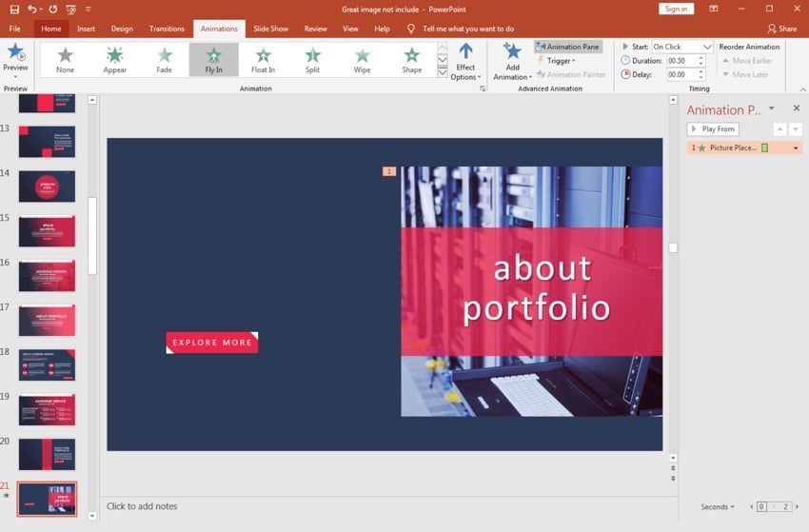Select the Shape animation effect
This screenshot has height=532, width=809.
coord(411,59)
